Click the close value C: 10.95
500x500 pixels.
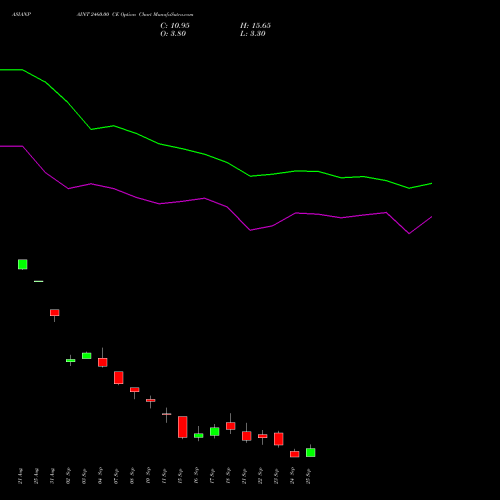(x=175, y=26)
